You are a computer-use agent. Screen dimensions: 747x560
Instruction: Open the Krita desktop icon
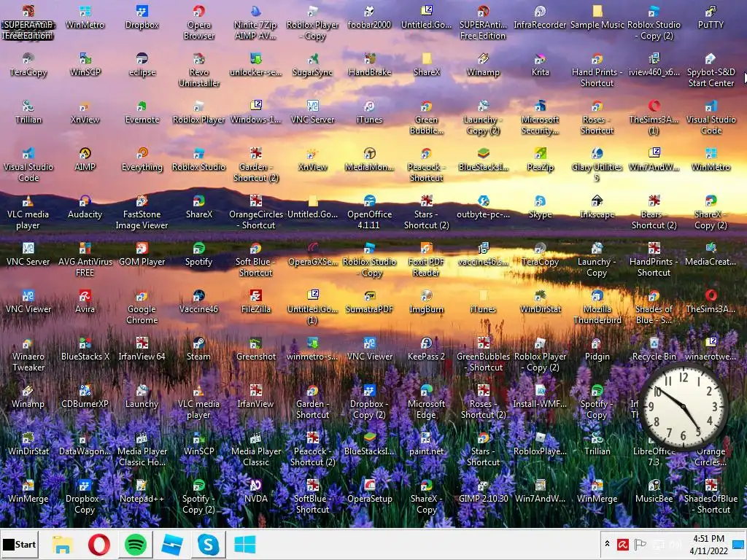(540, 65)
